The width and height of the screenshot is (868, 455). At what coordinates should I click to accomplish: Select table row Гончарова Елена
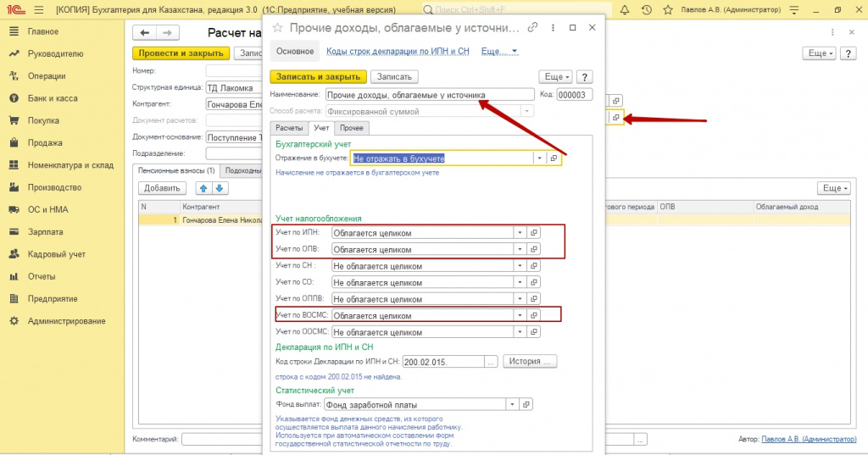[x=200, y=220]
